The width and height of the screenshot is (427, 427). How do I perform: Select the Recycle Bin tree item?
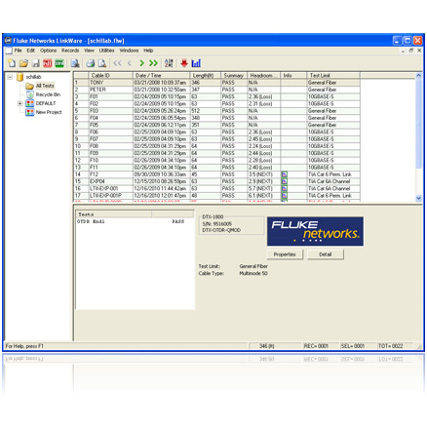48,95
